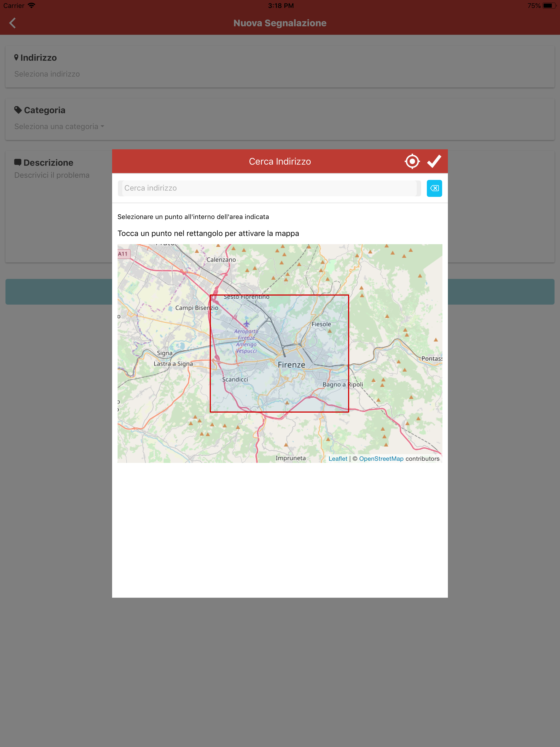
Task: Tap Aeroporto Firenze Amerigo Vespucci label
Action: (x=246, y=341)
